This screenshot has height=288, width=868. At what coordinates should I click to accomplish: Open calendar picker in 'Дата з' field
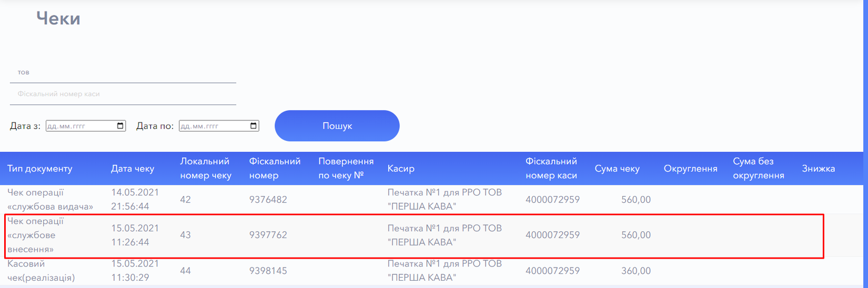(120, 126)
